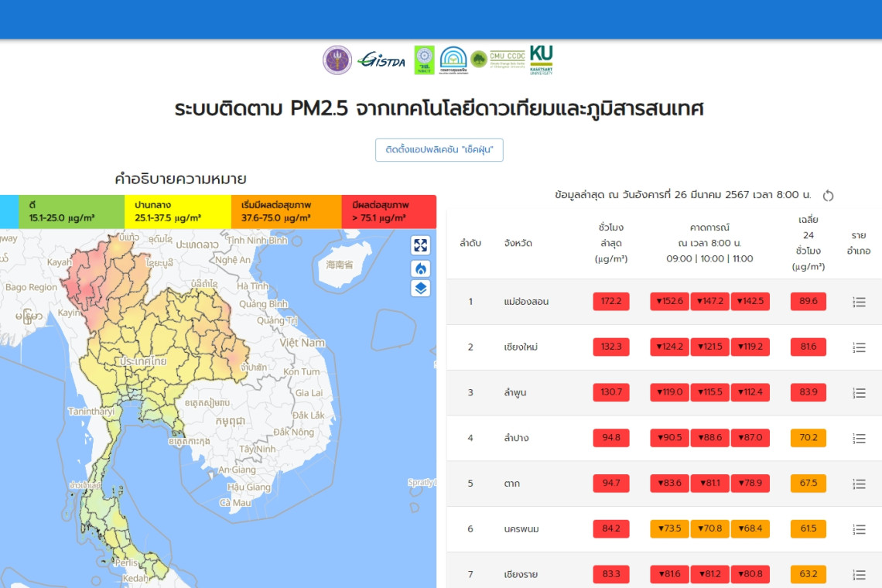Show district details for ลำปาง
The height and width of the screenshot is (588, 882).
pos(858,439)
